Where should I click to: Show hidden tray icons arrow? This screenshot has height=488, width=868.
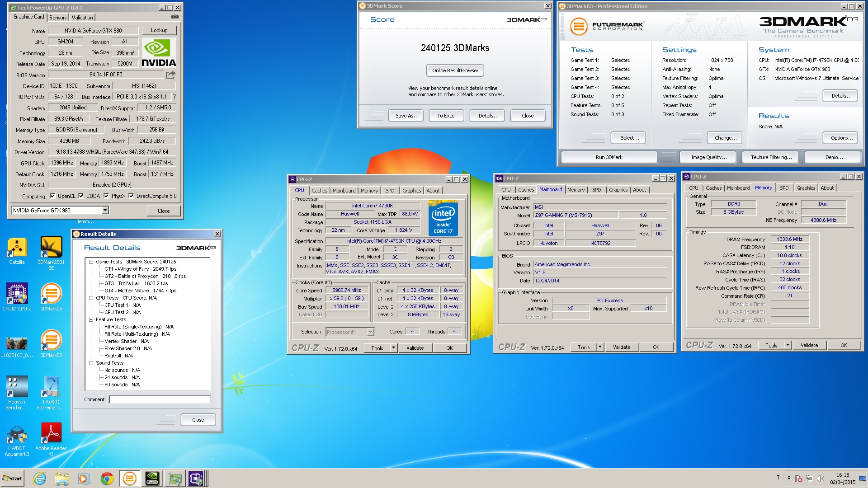(x=789, y=478)
